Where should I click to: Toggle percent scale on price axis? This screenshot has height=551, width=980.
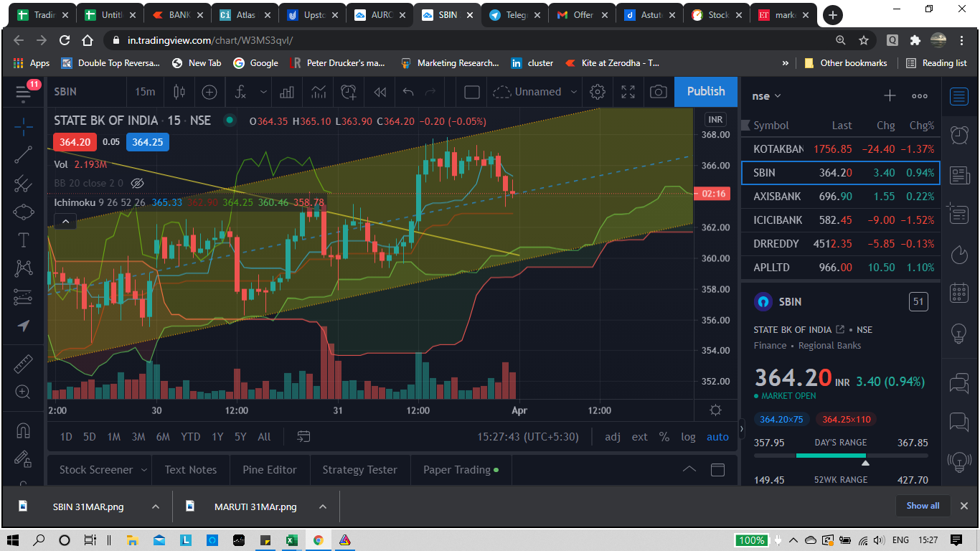pyautogui.click(x=664, y=436)
